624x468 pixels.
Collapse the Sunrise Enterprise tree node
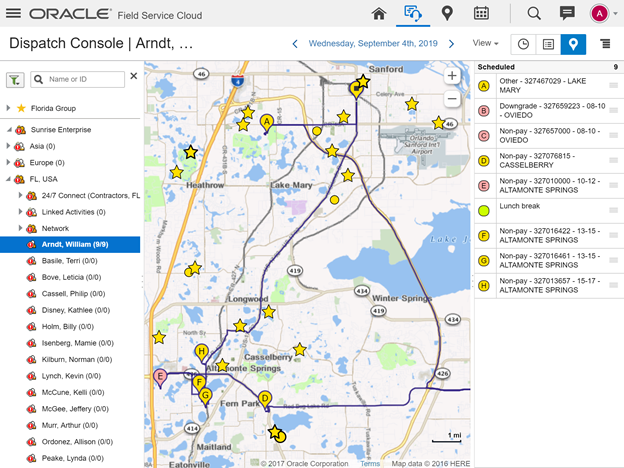(9, 130)
